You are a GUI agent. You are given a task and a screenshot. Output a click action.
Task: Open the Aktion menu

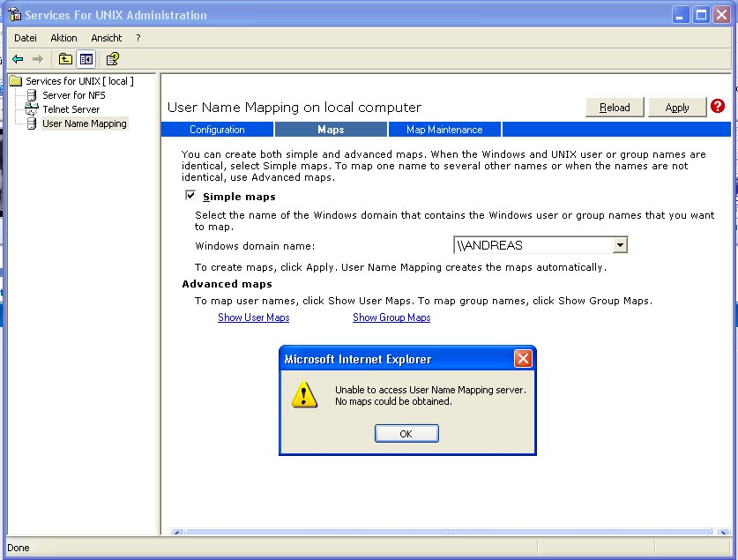(x=63, y=38)
